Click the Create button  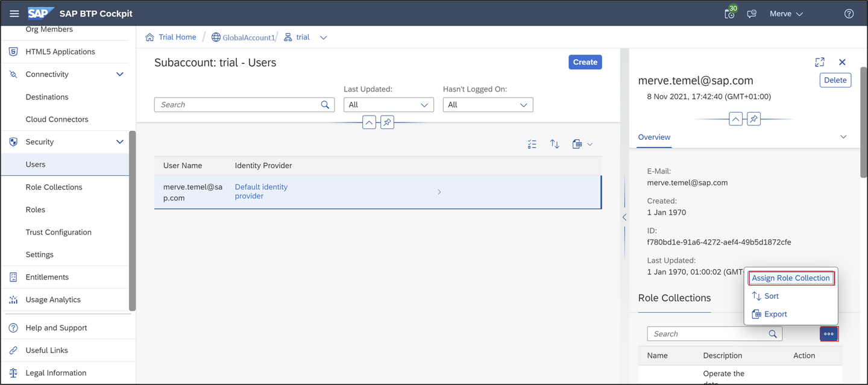(x=585, y=62)
